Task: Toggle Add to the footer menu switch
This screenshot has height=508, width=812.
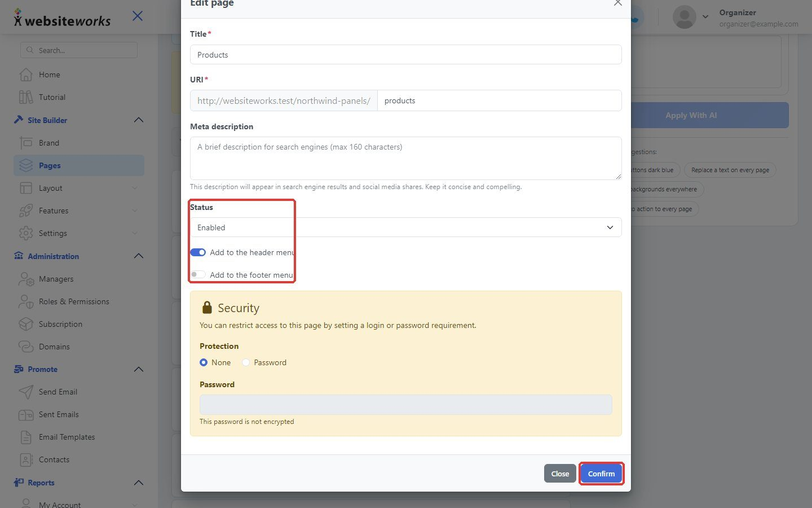Action: tap(198, 275)
